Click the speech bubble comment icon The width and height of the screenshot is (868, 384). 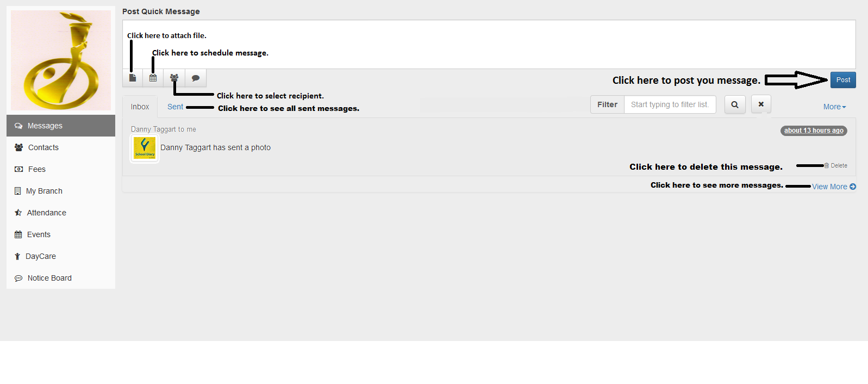pos(196,78)
